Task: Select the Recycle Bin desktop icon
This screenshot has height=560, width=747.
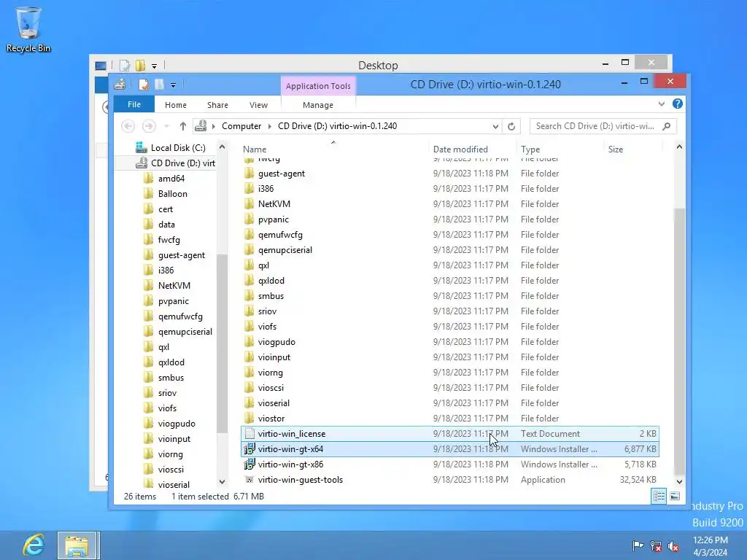Action: click(28, 29)
